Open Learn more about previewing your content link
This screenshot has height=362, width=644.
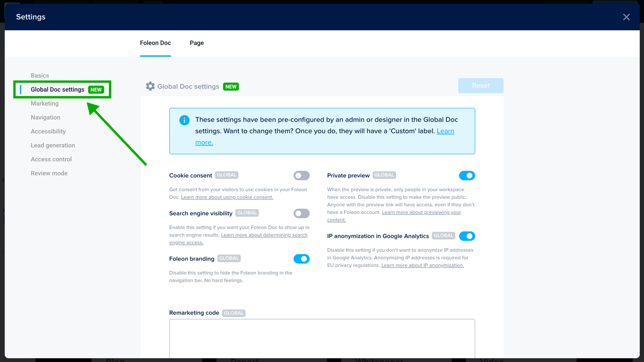tap(421, 212)
